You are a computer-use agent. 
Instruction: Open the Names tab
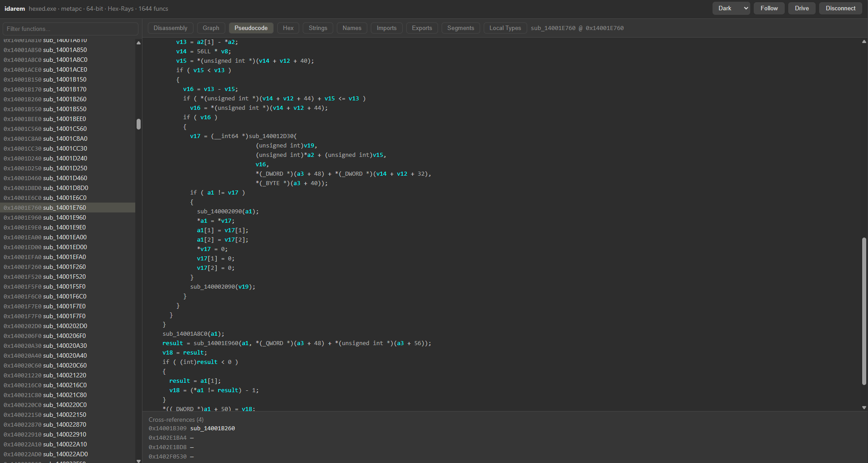(x=352, y=28)
